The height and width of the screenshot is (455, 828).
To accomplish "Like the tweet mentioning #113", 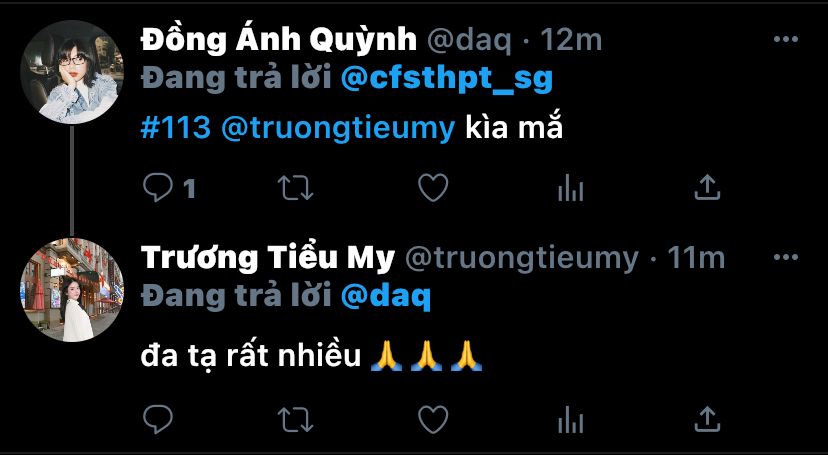I will pyautogui.click(x=433, y=187).
